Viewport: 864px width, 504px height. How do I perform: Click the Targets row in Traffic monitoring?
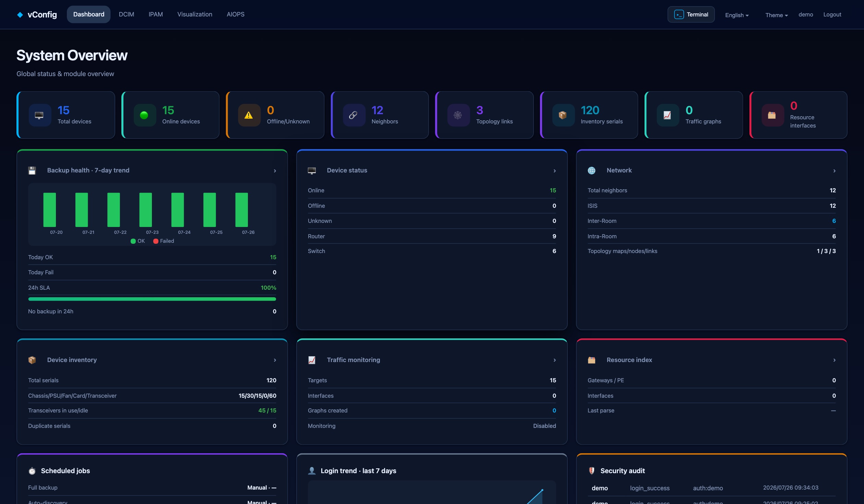click(432, 380)
